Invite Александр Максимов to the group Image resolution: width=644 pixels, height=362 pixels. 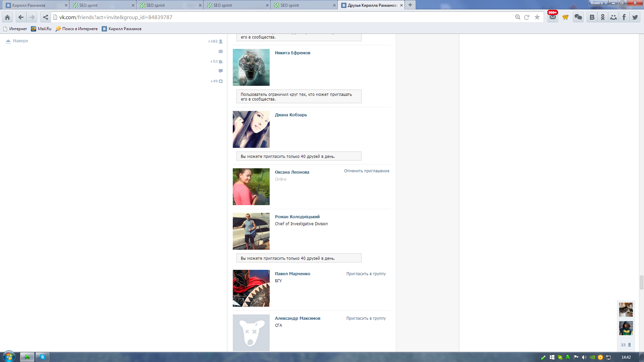pyautogui.click(x=366, y=318)
